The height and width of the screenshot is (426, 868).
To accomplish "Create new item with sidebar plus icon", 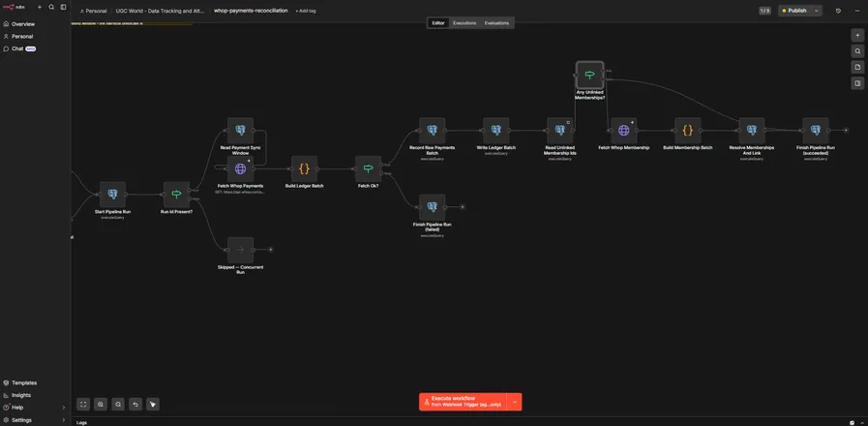I will point(40,7).
